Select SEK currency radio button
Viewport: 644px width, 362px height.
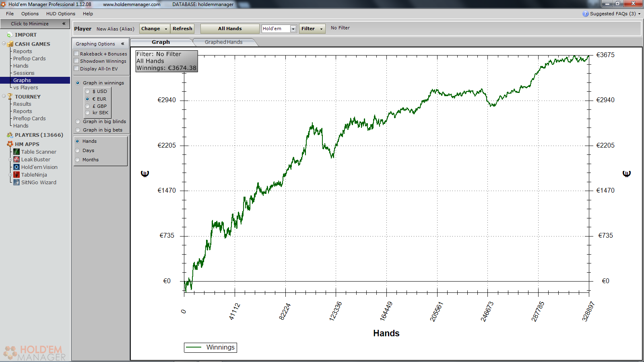click(87, 113)
